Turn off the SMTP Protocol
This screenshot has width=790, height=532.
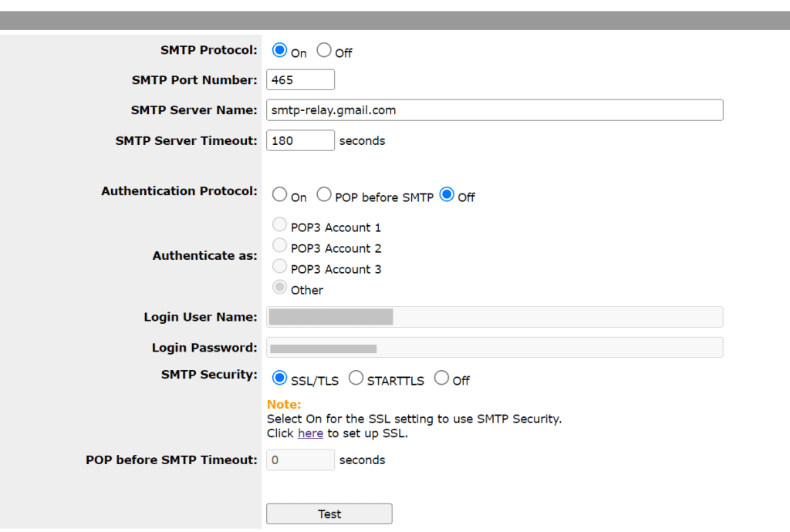(324, 49)
